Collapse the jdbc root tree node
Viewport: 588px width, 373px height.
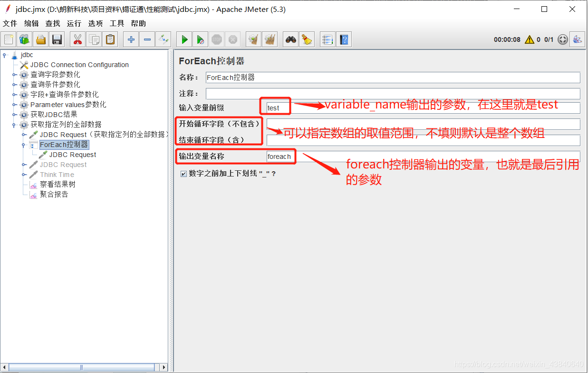[5, 55]
